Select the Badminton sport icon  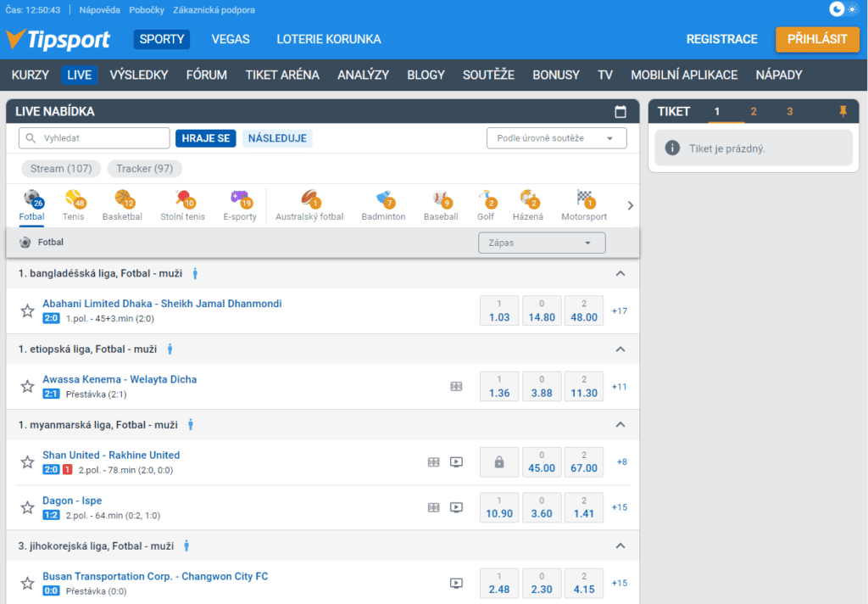[x=384, y=205]
